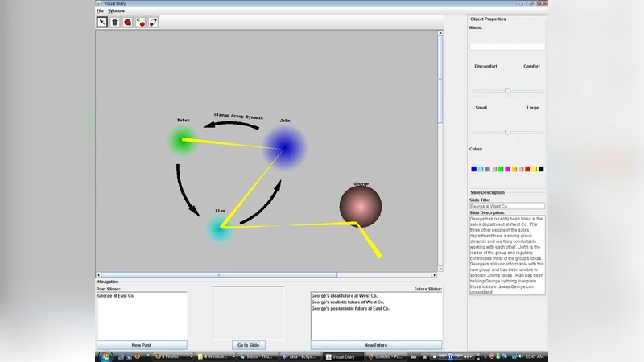Switch to Inbox Thunderbird taskbar button

pos(258,356)
